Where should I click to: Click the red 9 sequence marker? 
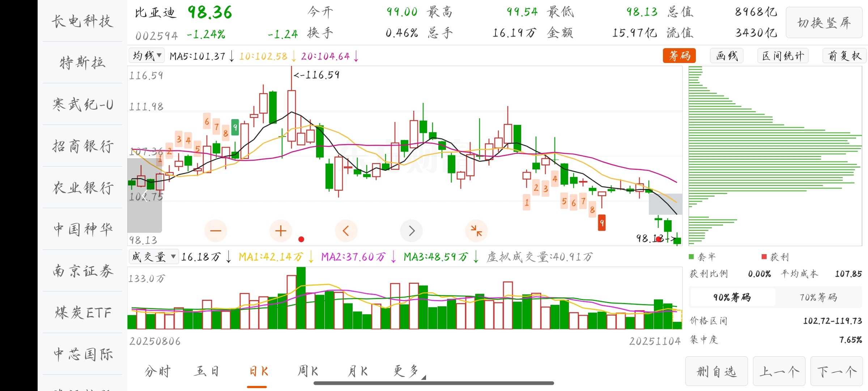[602, 223]
